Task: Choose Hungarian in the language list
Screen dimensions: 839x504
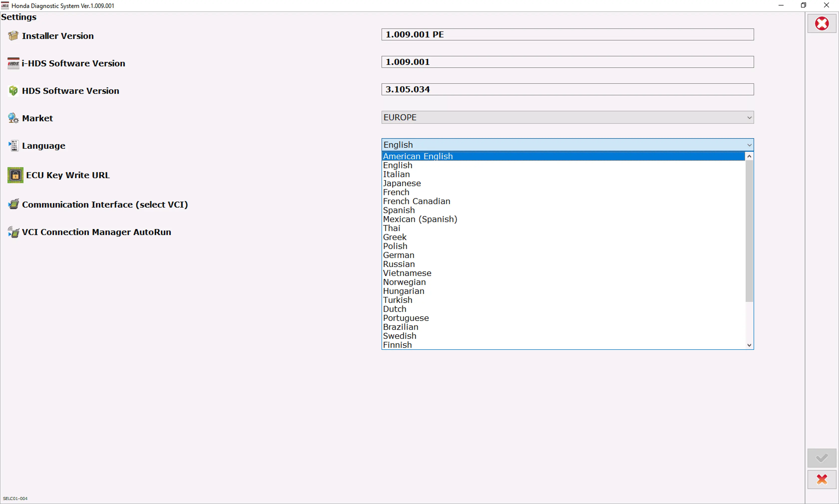Action: click(x=563, y=291)
